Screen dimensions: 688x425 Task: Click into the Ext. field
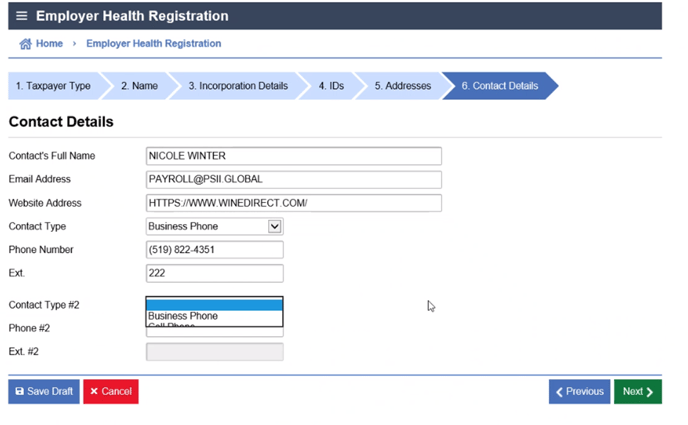coord(215,273)
